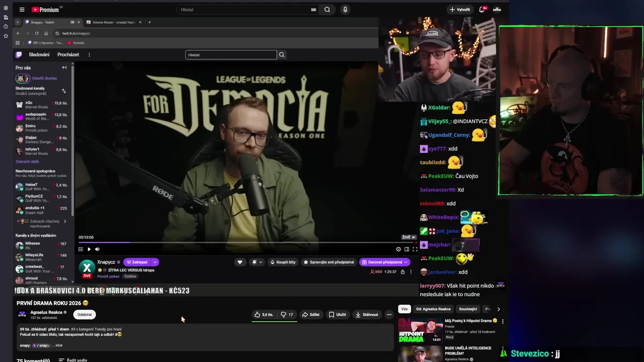Mute the Twitch player volume
This screenshot has width=644, height=362.
tap(98, 249)
